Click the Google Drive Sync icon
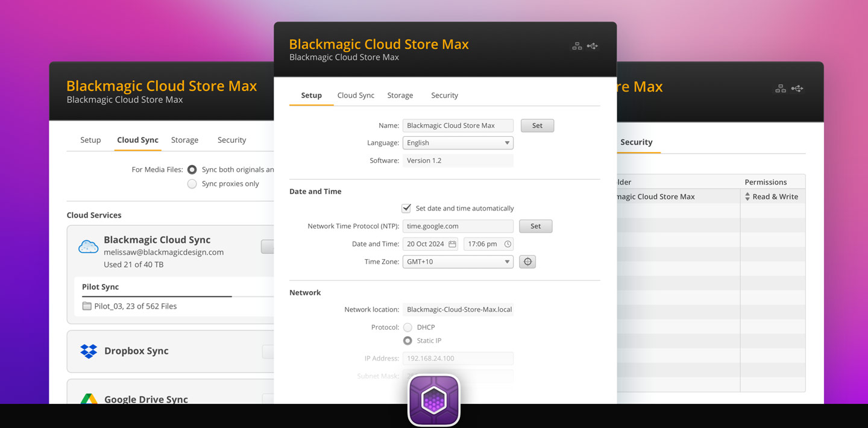The image size is (868, 428). pos(88,398)
